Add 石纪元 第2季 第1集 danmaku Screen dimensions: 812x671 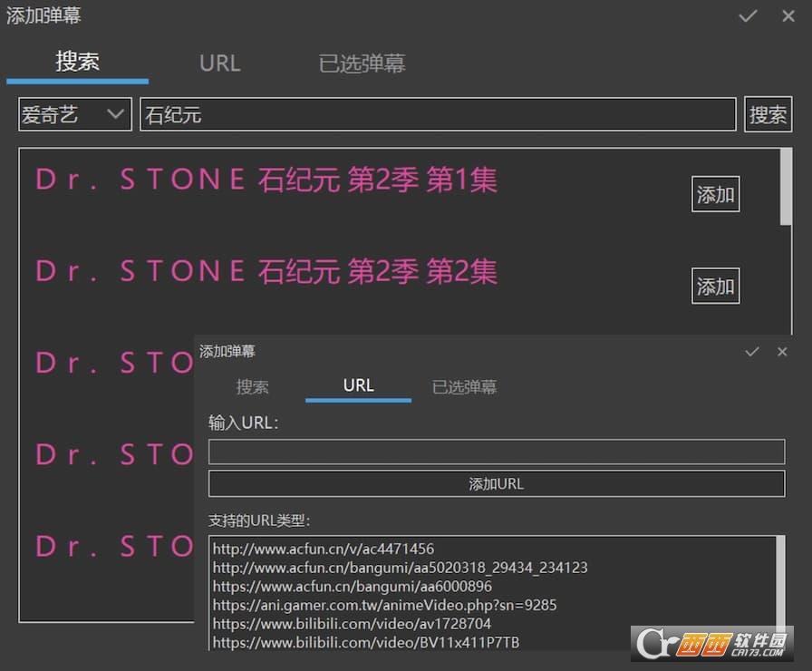[x=715, y=194]
